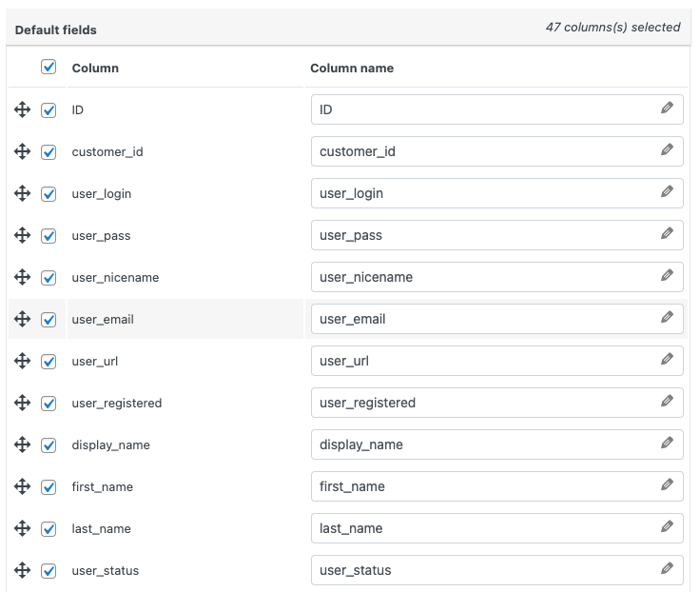This screenshot has width=700, height=592.
Task: Focus the user_login column name input
Action: point(496,193)
